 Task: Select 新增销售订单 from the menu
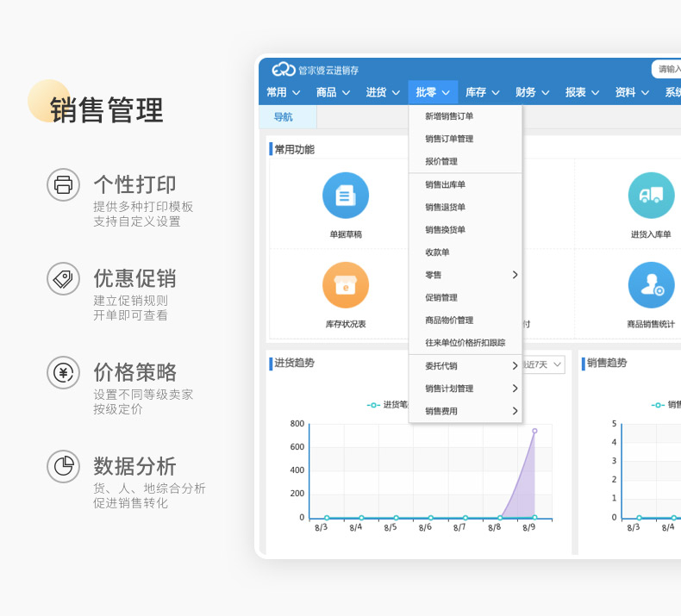(449, 116)
